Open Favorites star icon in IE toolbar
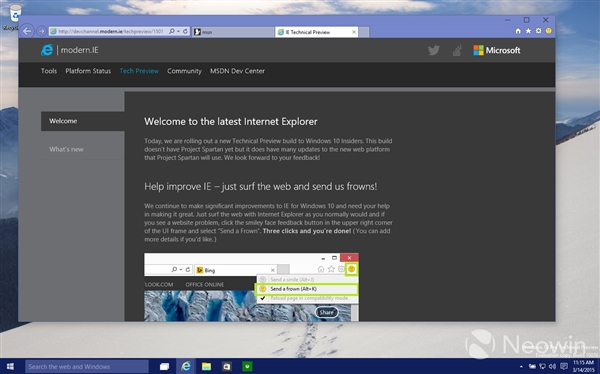 pos(528,31)
